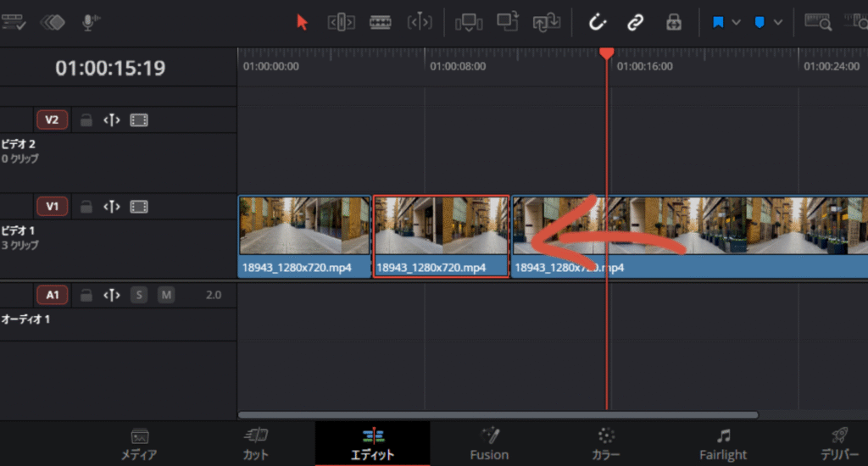Toggle the Snapping magnet icon

598,23
